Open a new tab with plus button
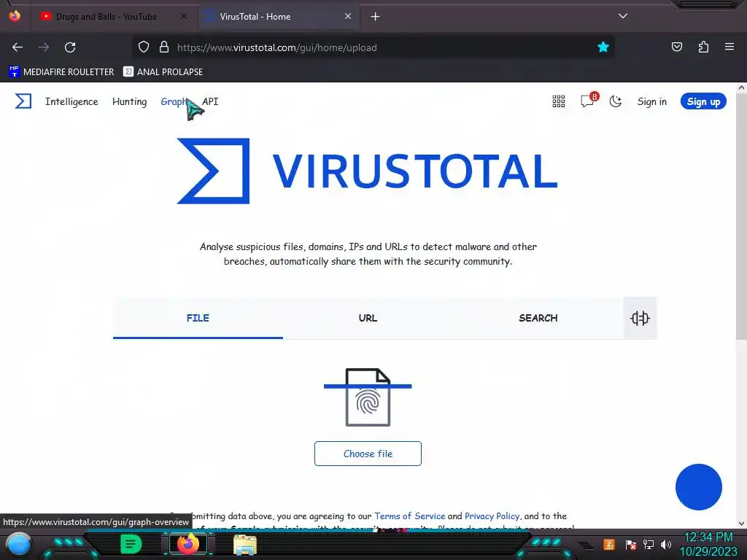 376,17
